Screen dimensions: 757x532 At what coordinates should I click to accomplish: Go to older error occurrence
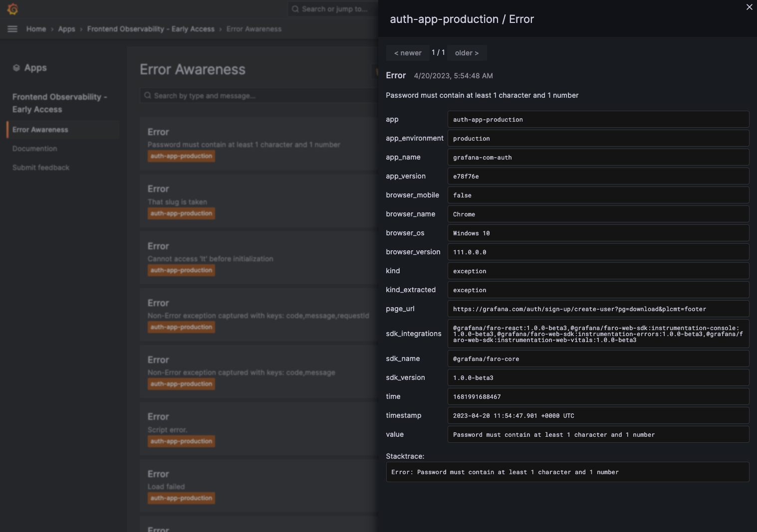click(467, 53)
